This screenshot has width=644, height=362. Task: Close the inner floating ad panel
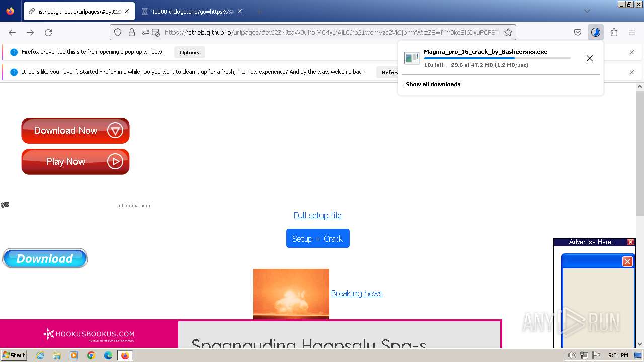pyautogui.click(x=627, y=261)
